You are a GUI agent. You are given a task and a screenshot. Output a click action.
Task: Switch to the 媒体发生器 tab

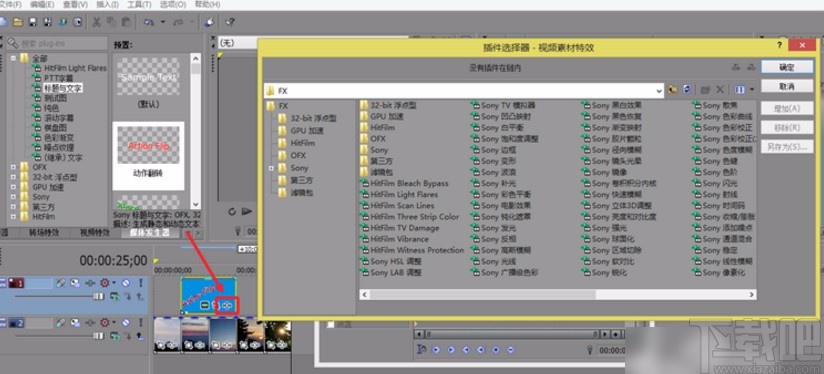tap(150, 233)
